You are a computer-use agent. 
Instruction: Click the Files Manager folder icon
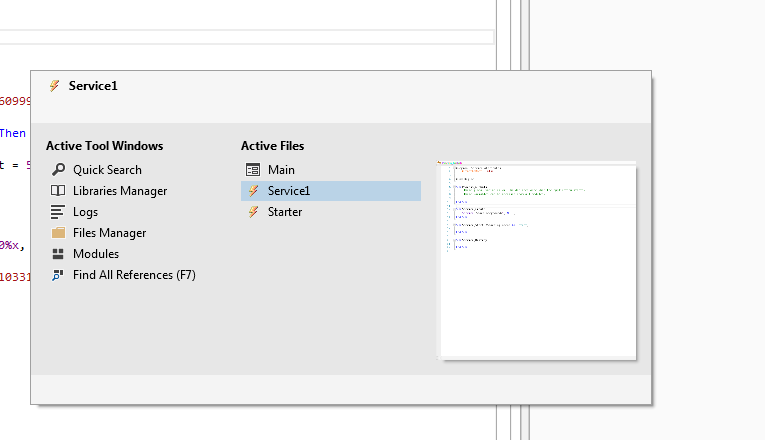[59, 233]
